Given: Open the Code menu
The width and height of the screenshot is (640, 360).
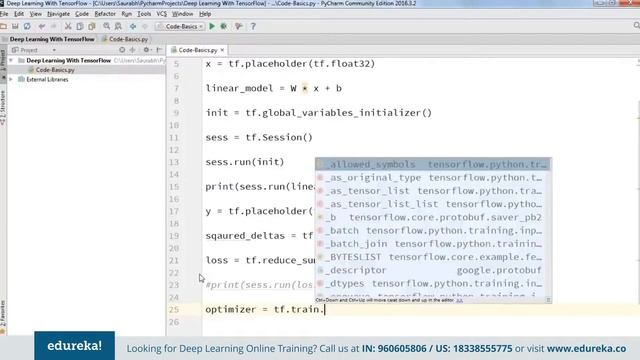Looking at the screenshot, I should click(82, 14).
